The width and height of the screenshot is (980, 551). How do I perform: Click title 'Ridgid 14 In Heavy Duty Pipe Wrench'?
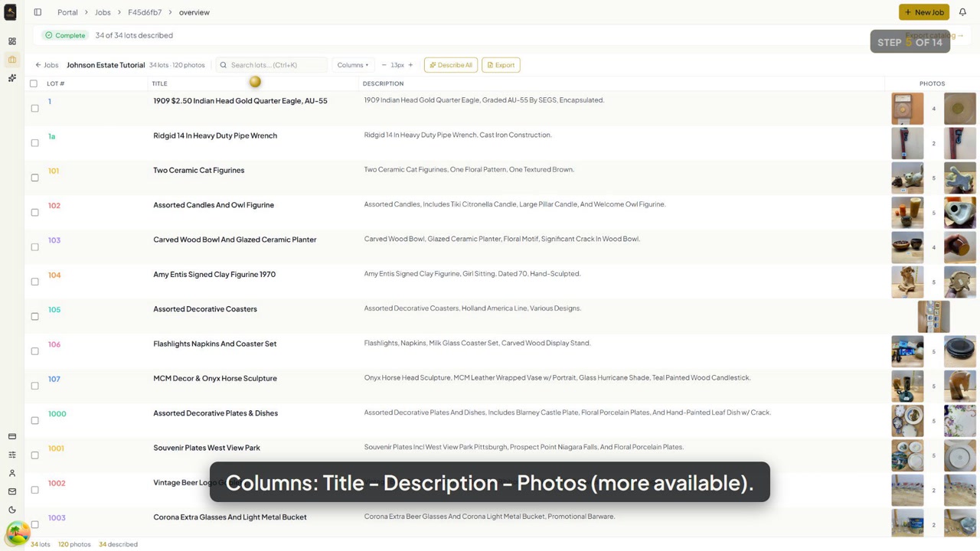[215, 135]
